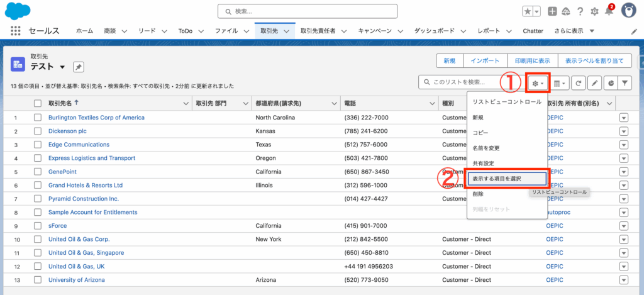Open row actions for Dickenson plc

623,131
